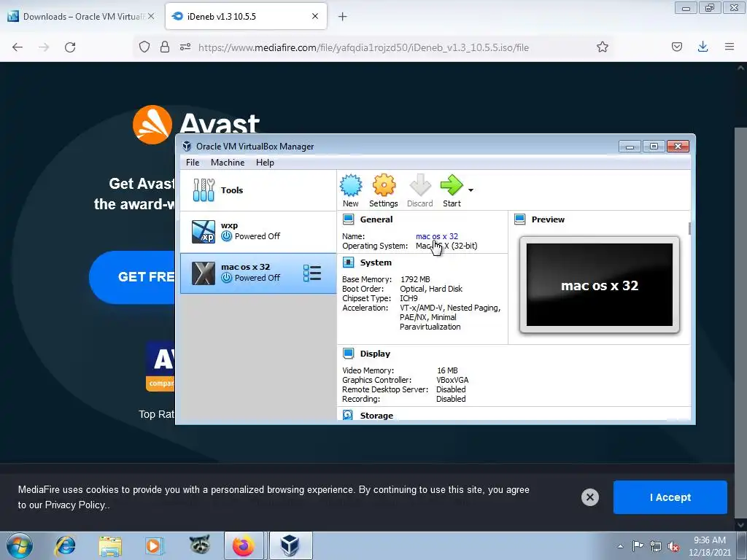
Task: Click the Discard toolbar icon
Action: point(419,190)
